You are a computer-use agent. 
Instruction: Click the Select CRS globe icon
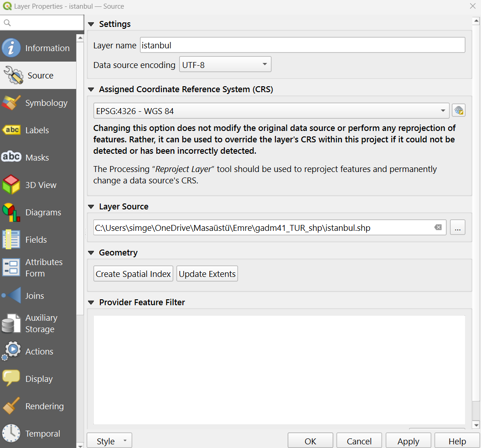(x=458, y=110)
